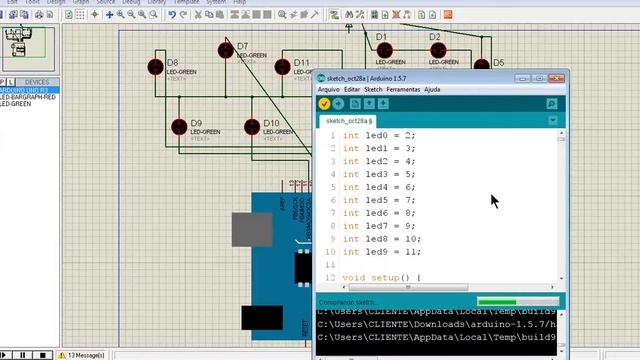Click LED D2 in the schematic
640x360 pixels.
click(x=438, y=51)
